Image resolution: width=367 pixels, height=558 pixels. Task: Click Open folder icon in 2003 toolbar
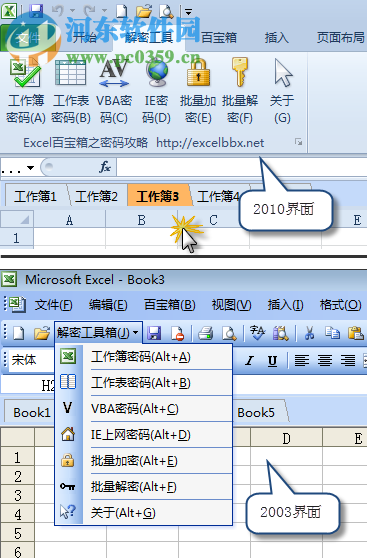click(x=42, y=333)
